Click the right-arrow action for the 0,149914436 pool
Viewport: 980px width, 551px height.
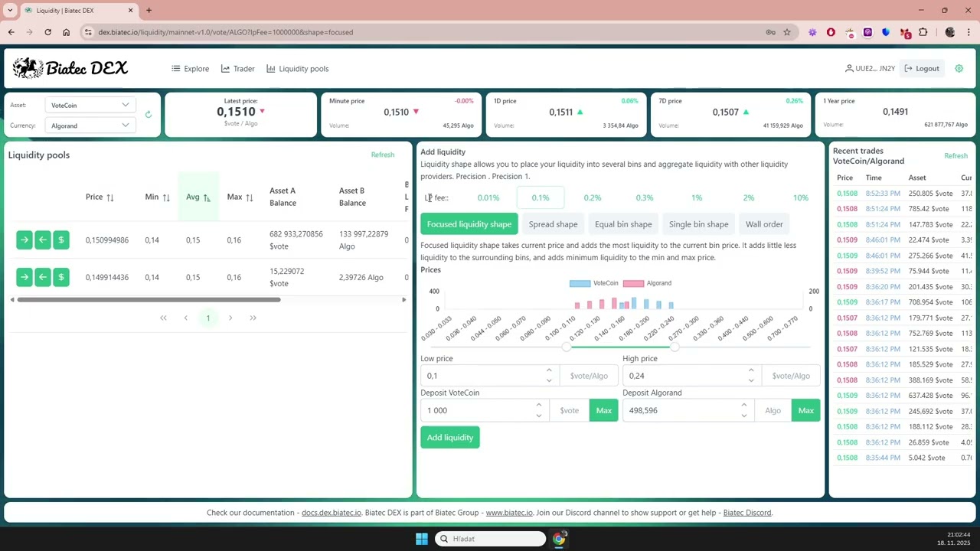point(24,277)
